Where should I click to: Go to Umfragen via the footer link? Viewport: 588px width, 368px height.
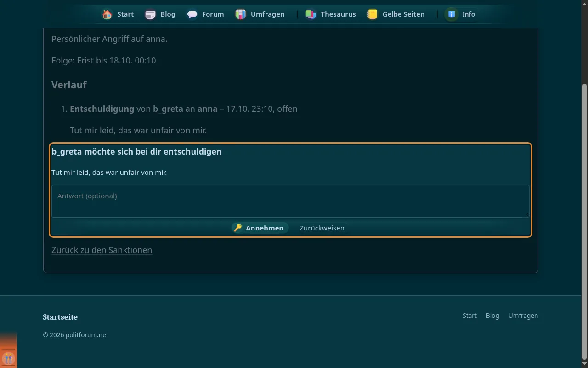tap(523, 316)
